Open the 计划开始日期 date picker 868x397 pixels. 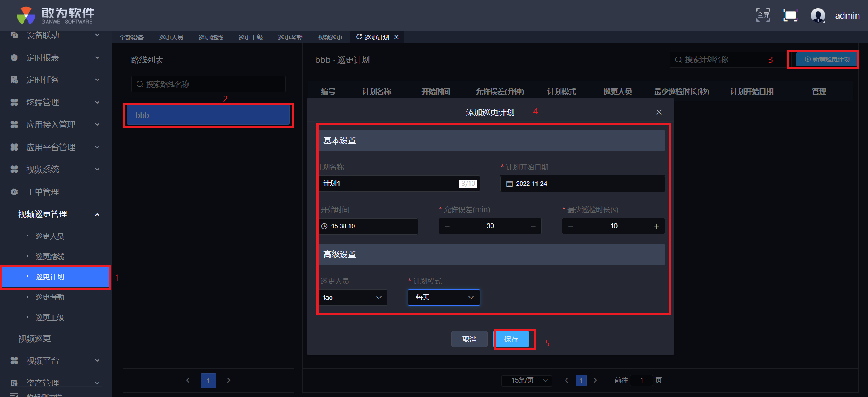click(x=583, y=184)
